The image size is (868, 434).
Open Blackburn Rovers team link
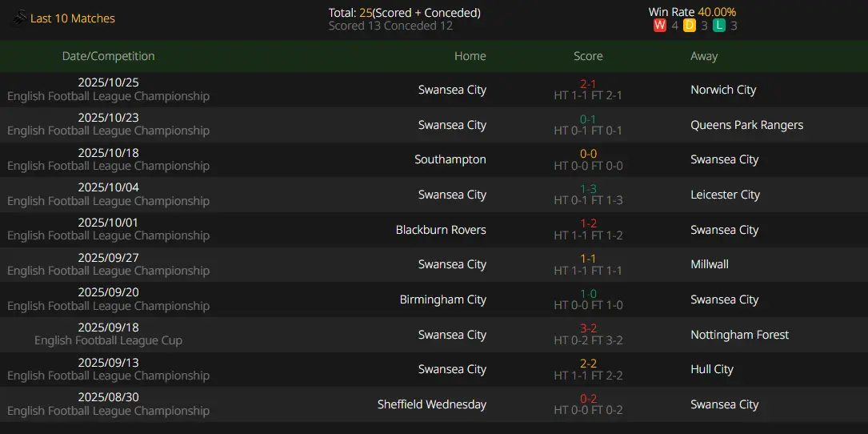441,230
